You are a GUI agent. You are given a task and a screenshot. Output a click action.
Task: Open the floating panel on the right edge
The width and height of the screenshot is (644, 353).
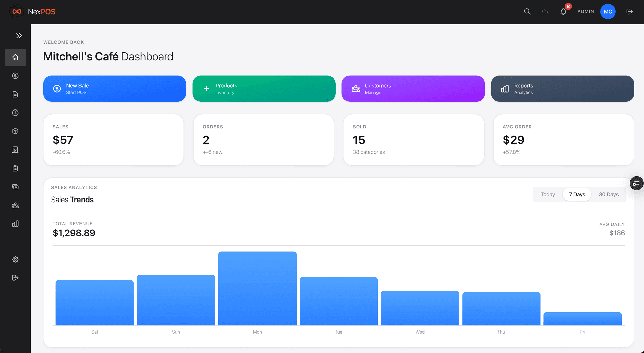tap(636, 183)
